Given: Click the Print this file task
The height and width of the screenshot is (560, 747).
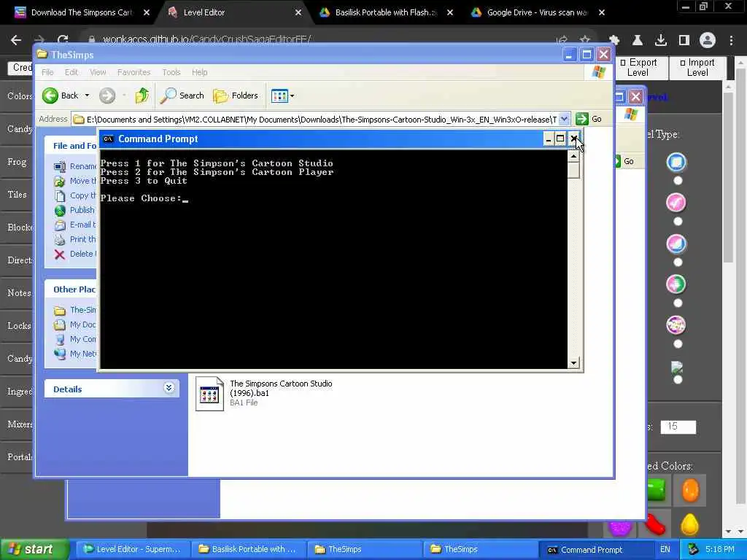Looking at the screenshot, I should coord(75,239).
